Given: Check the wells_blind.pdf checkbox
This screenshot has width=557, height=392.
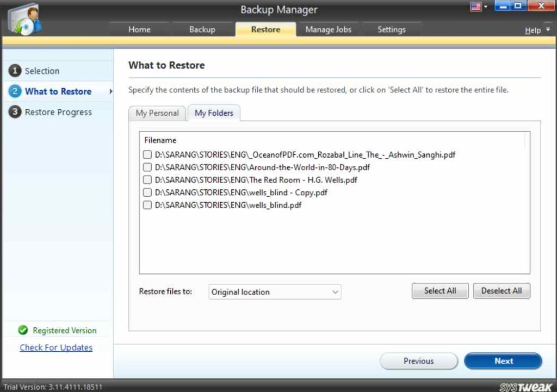Looking at the screenshot, I should (147, 205).
